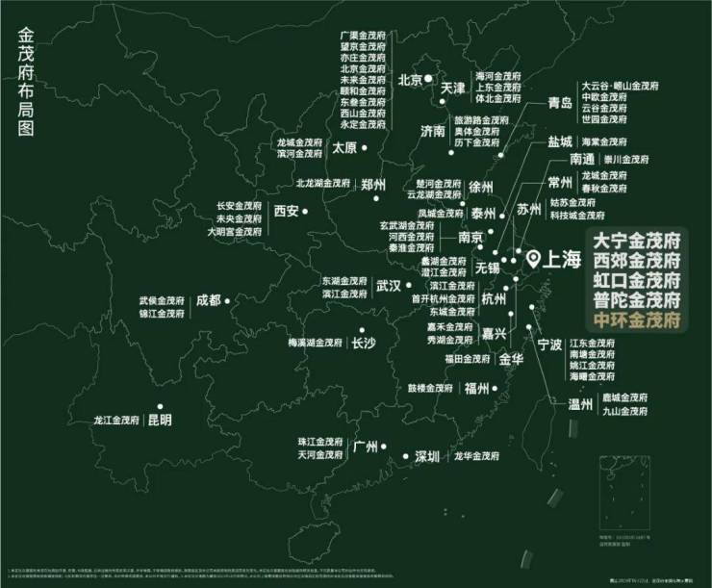This screenshot has height=588, width=712.
Task: Click the 南京 city label
Action: 470,237
